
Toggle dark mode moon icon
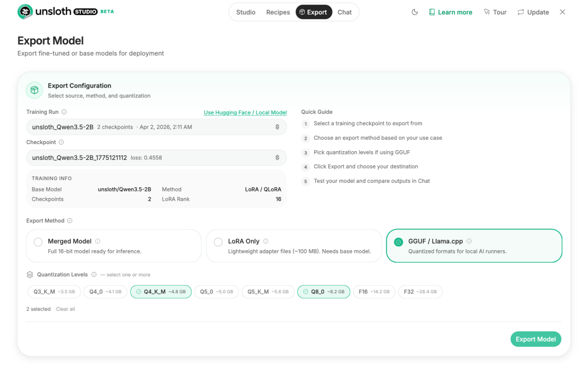414,12
